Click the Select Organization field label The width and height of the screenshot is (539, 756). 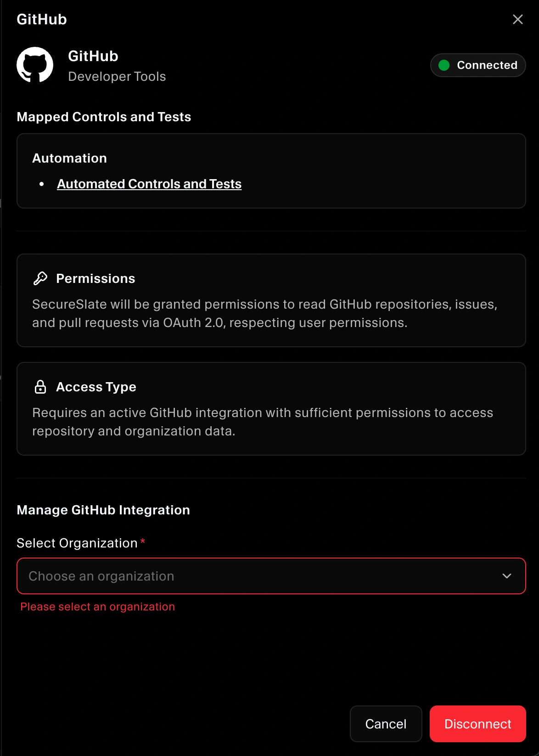point(77,543)
